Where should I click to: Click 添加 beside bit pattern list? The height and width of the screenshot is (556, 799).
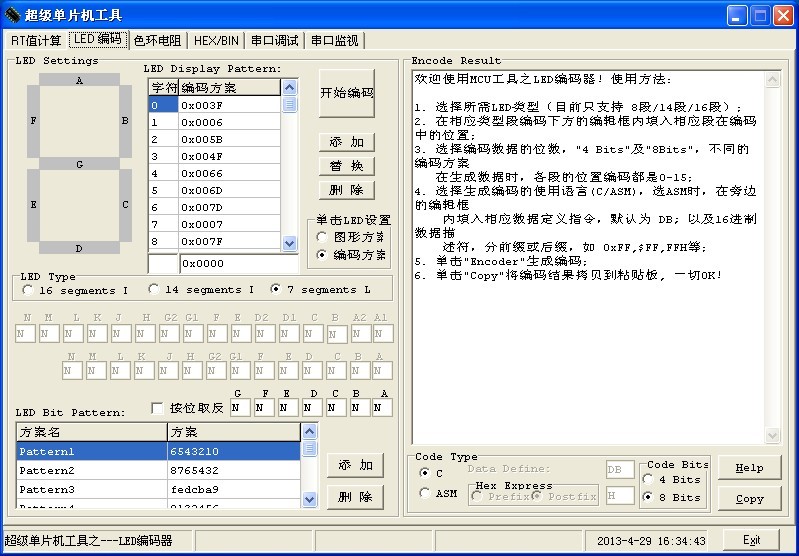click(x=355, y=465)
